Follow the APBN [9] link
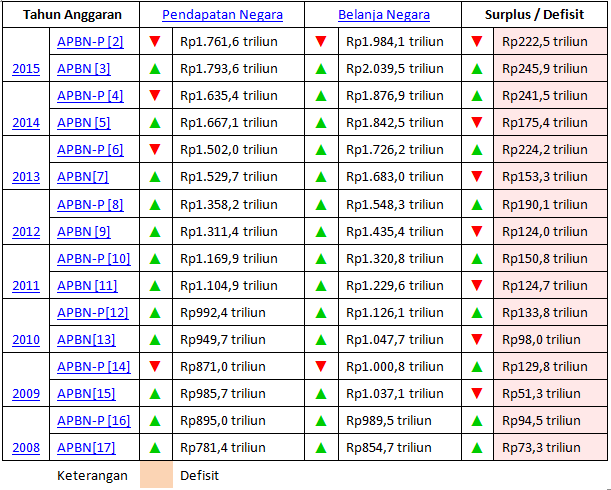Viewport: 611px width, 490px height. pyautogui.click(x=84, y=231)
